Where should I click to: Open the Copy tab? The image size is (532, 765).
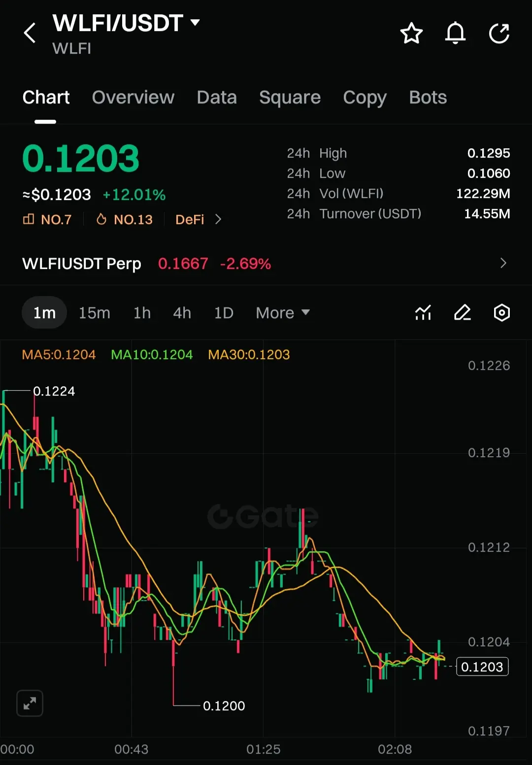[x=365, y=98]
